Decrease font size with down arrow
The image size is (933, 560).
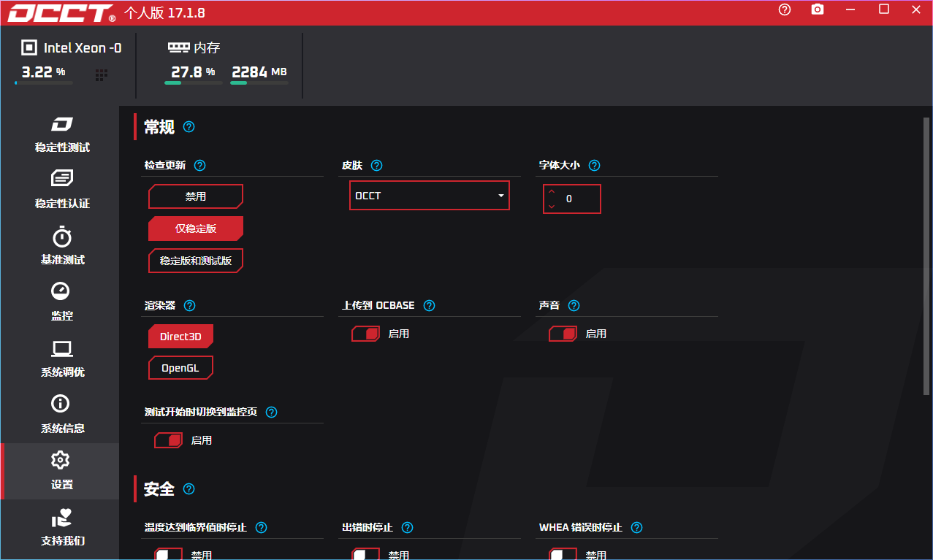point(552,207)
